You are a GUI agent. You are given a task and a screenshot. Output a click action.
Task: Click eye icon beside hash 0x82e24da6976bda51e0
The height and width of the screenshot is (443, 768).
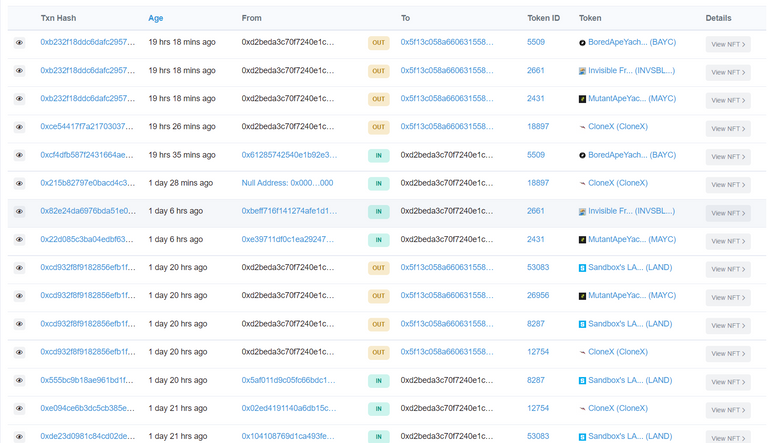(19, 211)
